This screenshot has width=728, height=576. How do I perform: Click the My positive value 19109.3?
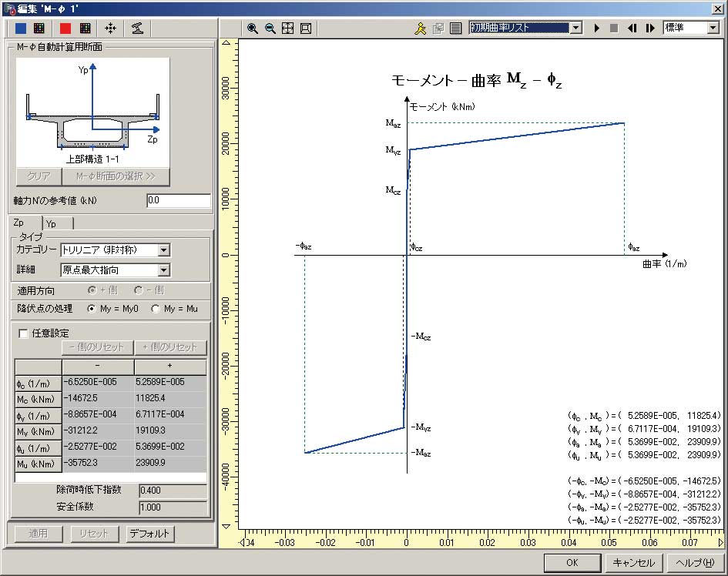tap(170, 430)
